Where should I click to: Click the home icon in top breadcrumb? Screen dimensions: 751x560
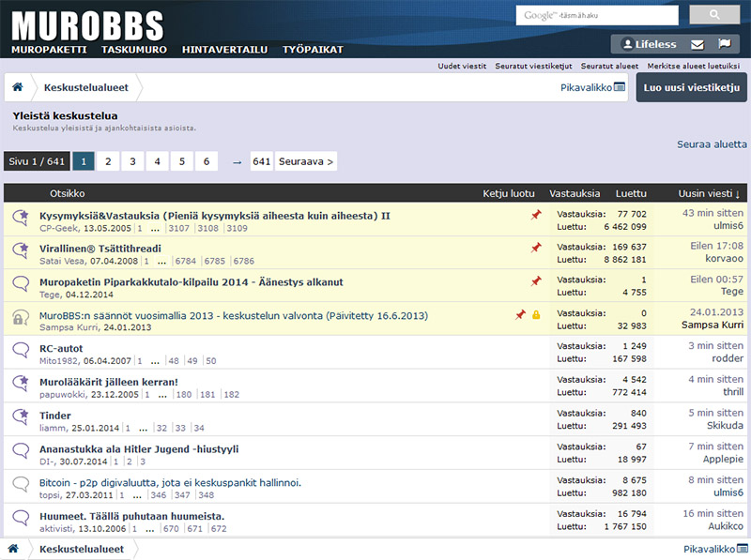coord(17,87)
